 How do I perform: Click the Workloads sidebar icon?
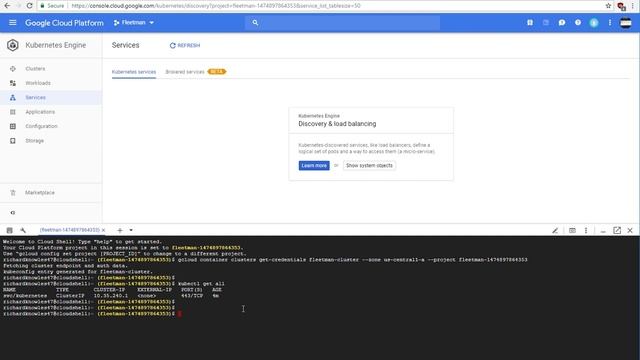point(13,83)
